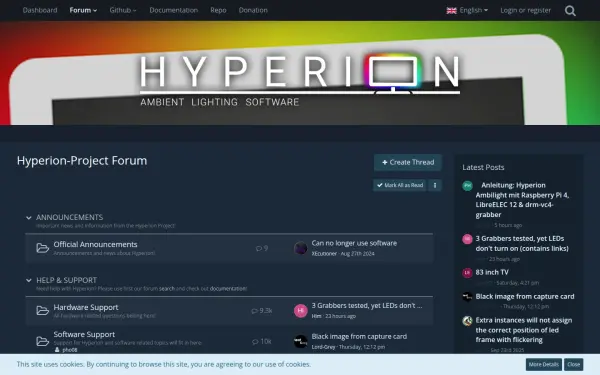
Task: Click username XEcutioner
Action: pos(324,254)
